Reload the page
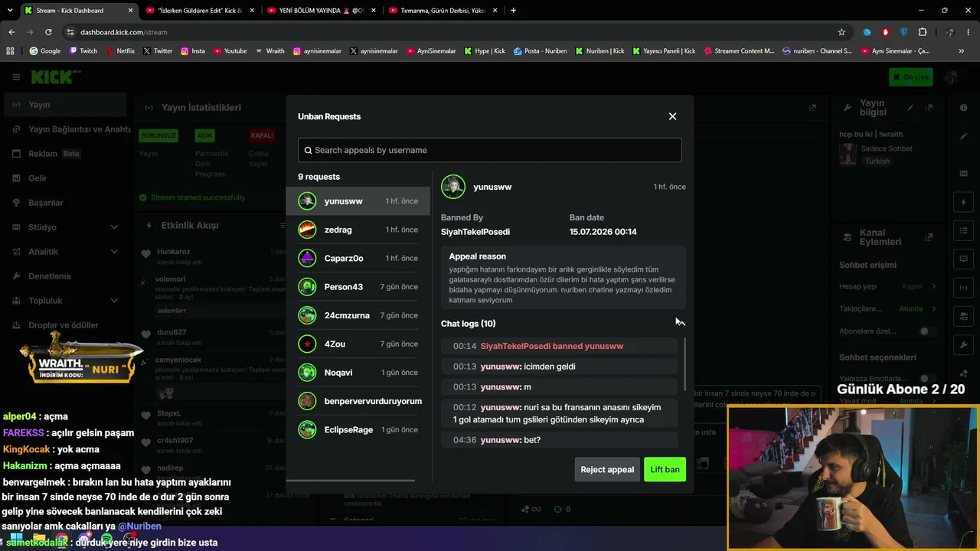 pos(48,32)
